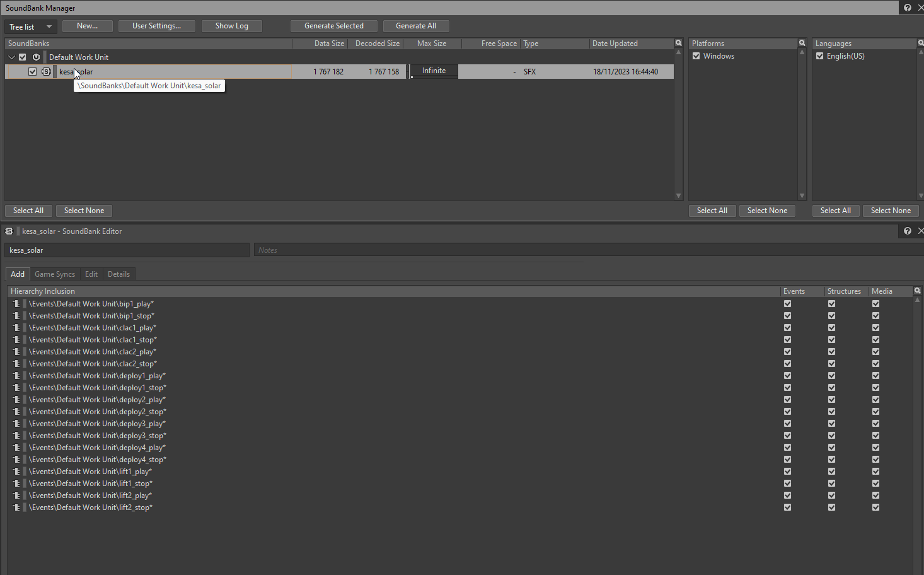Toggle the English(US) language checkbox
The height and width of the screenshot is (575, 924).
819,56
